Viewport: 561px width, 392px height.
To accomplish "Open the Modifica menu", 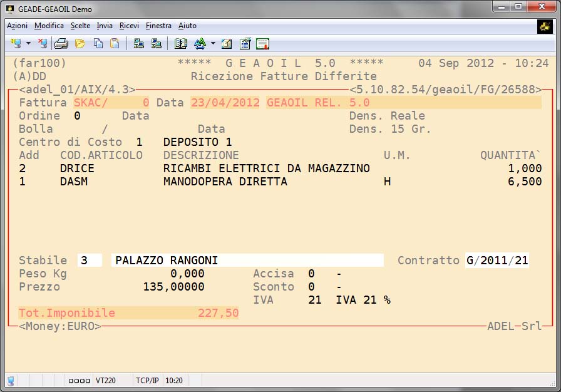I will (49, 26).
